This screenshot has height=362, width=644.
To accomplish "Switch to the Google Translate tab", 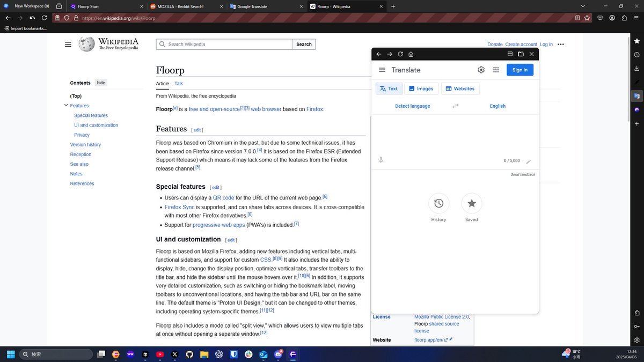I will point(266,6).
